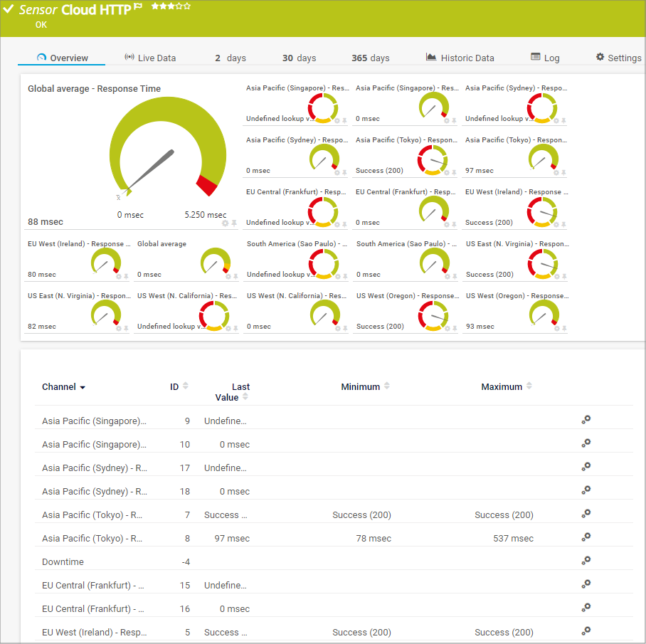Click the flag icon beside Cloud HTTP title
The width and height of the screenshot is (646, 644).
click(138, 6)
